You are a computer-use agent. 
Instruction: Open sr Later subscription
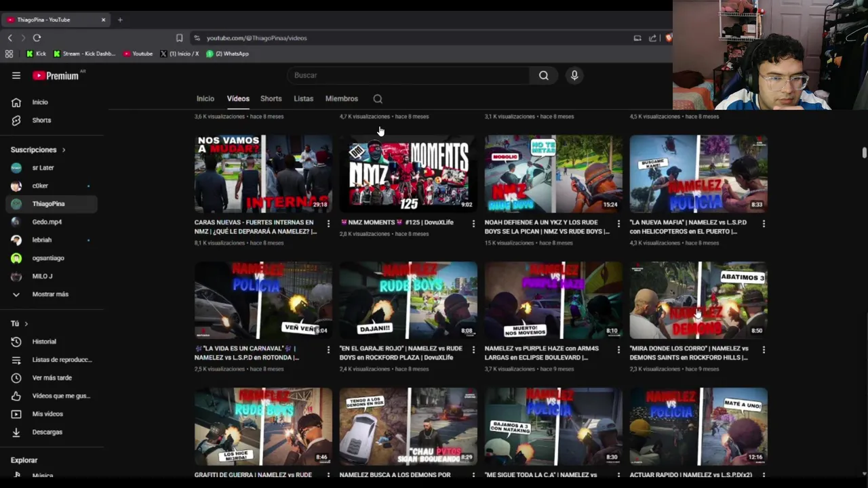click(52, 167)
